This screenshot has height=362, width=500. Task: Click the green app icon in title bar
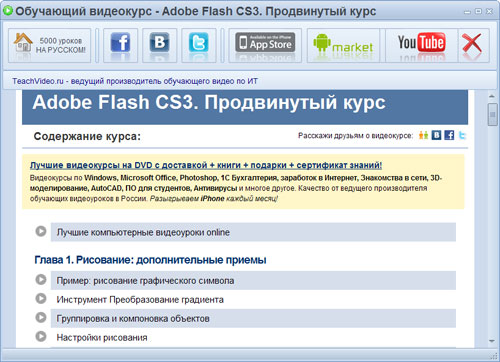tap(8, 11)
